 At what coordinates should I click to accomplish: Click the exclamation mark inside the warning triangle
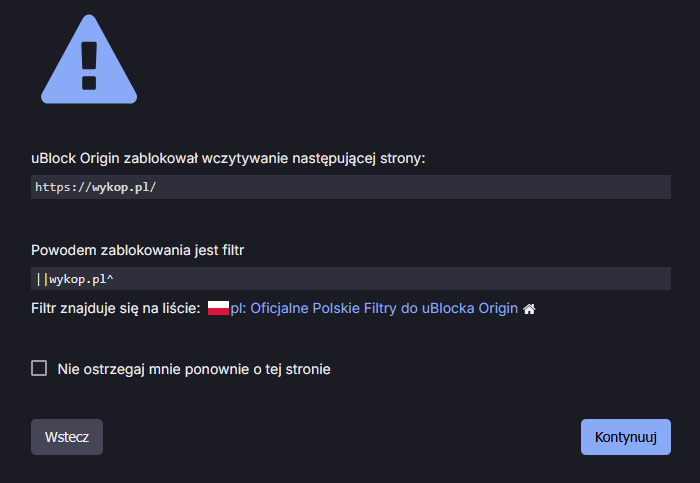coord(88,62)
